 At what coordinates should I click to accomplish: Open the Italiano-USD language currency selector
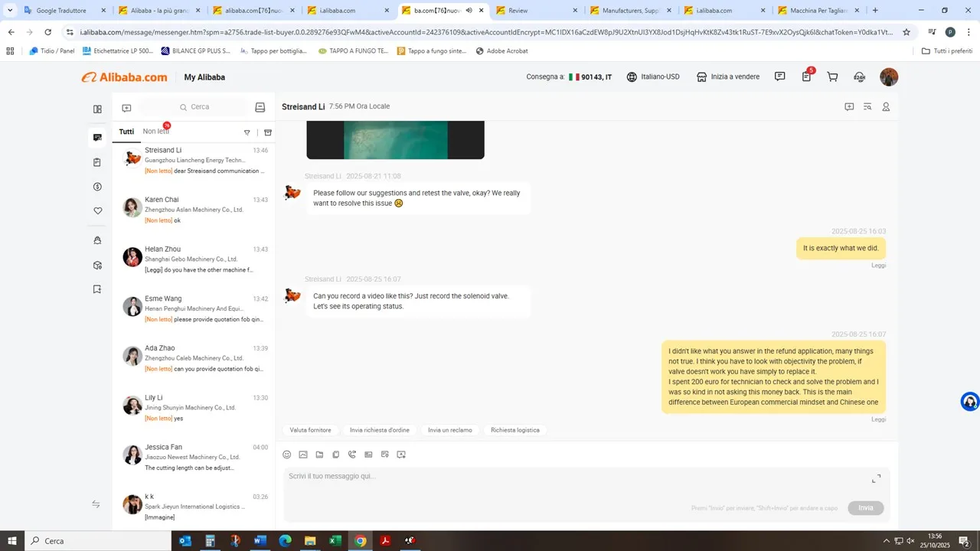click(653, 77)
